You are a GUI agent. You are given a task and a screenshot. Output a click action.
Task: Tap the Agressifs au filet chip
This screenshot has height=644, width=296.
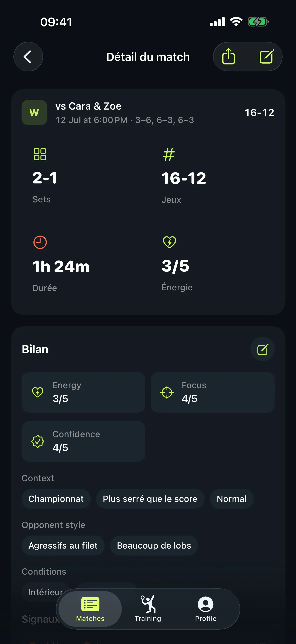point(63,545)
